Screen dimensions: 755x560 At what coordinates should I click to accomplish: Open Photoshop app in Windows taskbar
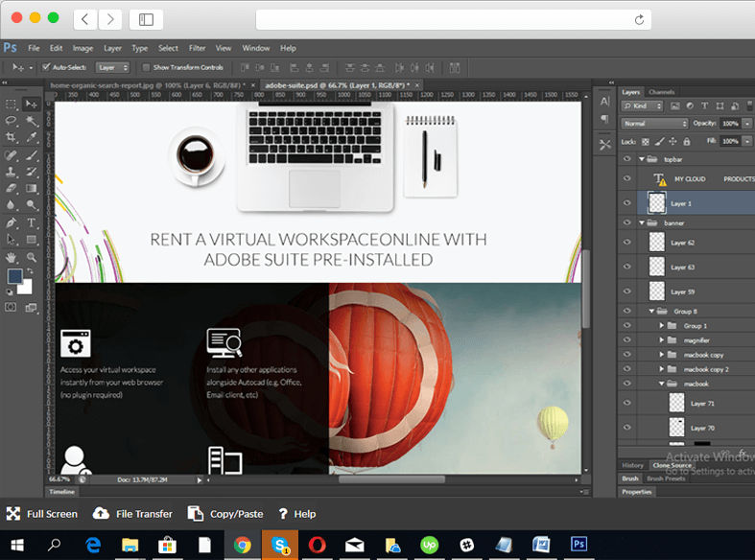(x=578, y=545)
